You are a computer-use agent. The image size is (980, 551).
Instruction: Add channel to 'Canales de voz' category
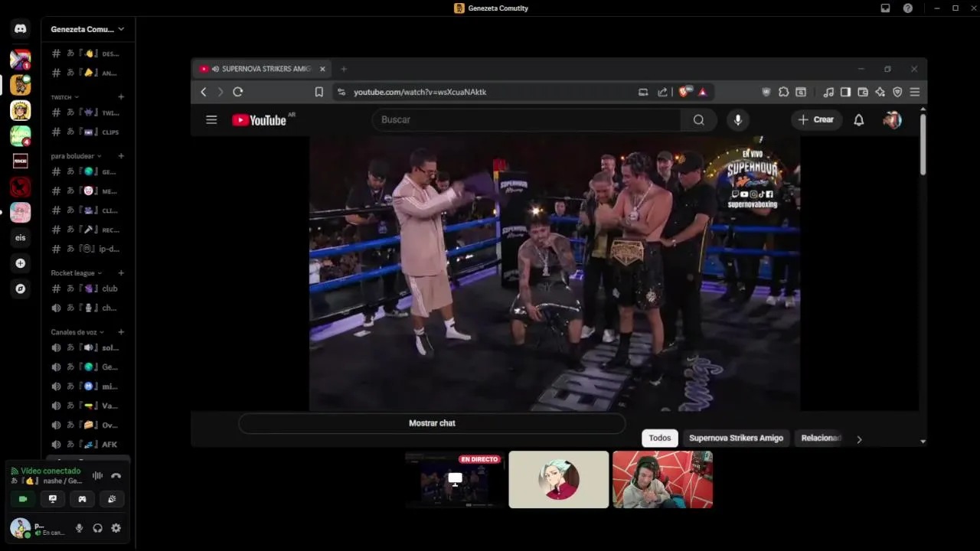point(121,332)
